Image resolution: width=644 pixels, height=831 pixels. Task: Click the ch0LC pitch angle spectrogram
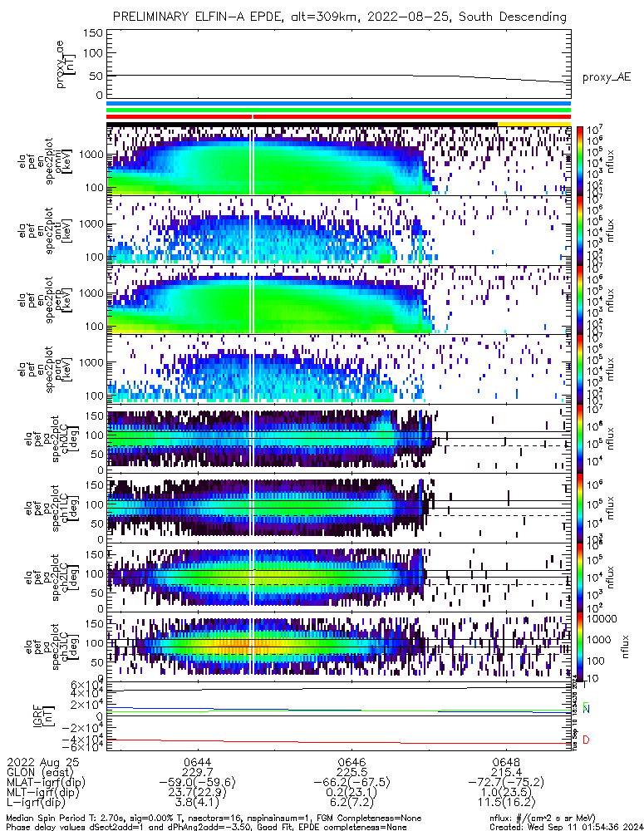point(339,439)
